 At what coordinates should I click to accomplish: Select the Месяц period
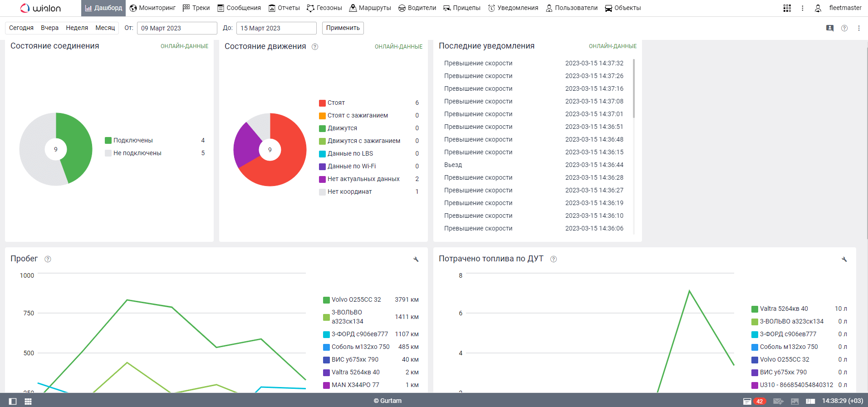pyautogui.click(x=105, y=28)
